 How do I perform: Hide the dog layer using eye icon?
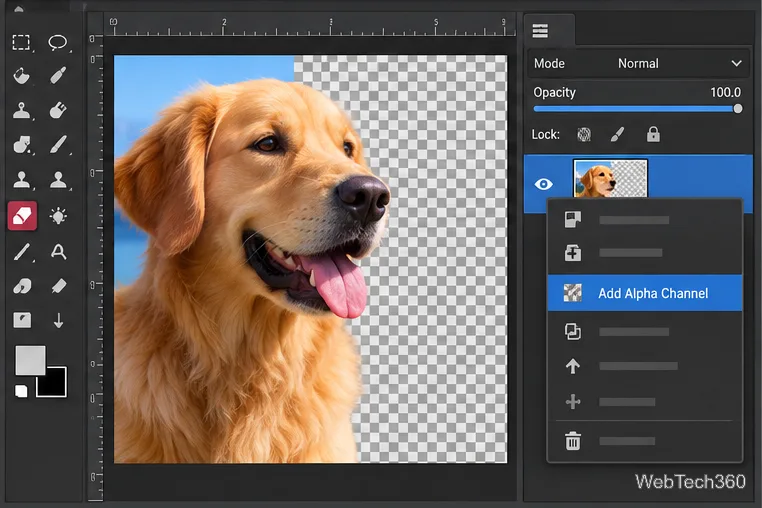click(543, 184)
